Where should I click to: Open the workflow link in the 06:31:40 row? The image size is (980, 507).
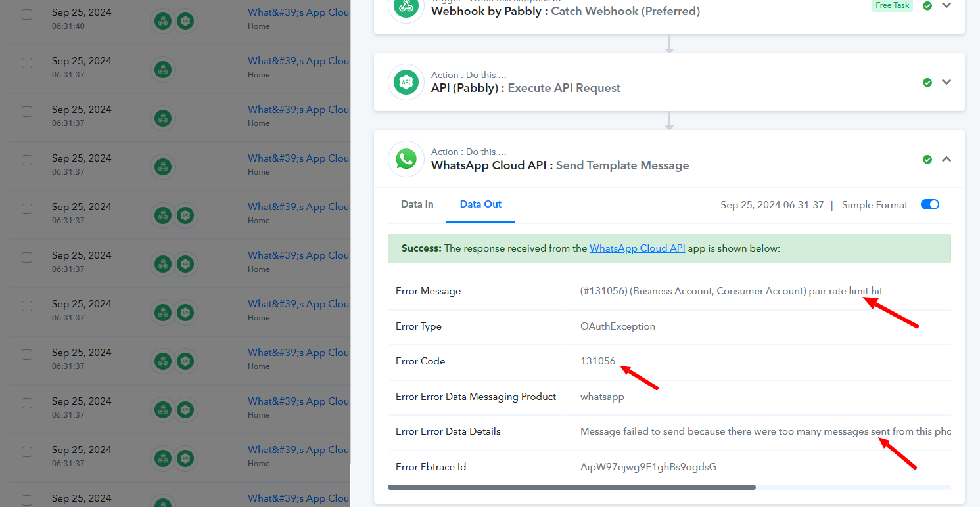click(299, 12)
